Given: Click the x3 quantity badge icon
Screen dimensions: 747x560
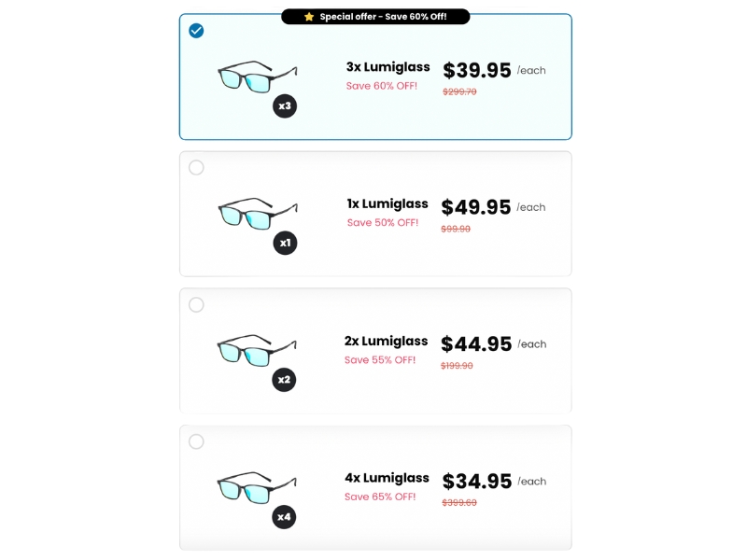Looking at the screenshot, I should pos(285,105).
